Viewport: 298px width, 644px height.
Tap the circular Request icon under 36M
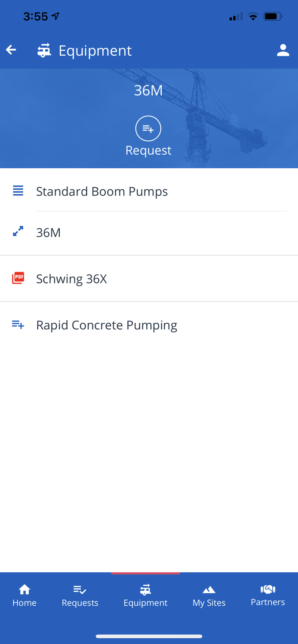148,128
